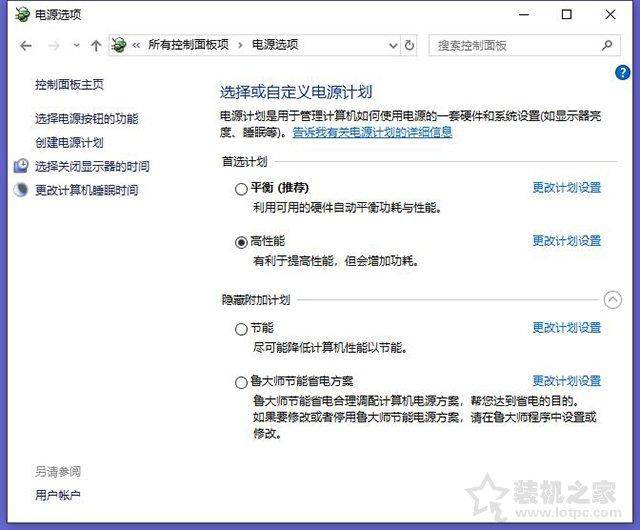Screen dimensions: 640x530
Task: Expand the address bar history dropdown
Action: coord(393,45)
